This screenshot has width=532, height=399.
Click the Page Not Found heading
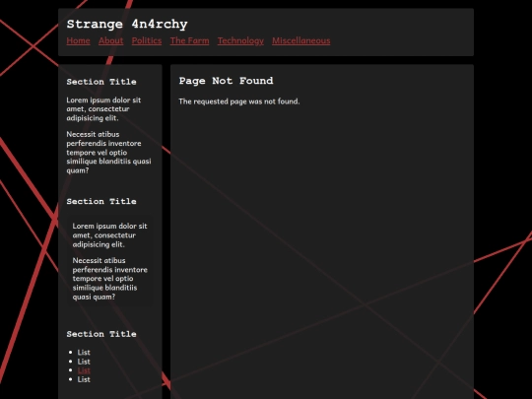[x=226, y=81]
